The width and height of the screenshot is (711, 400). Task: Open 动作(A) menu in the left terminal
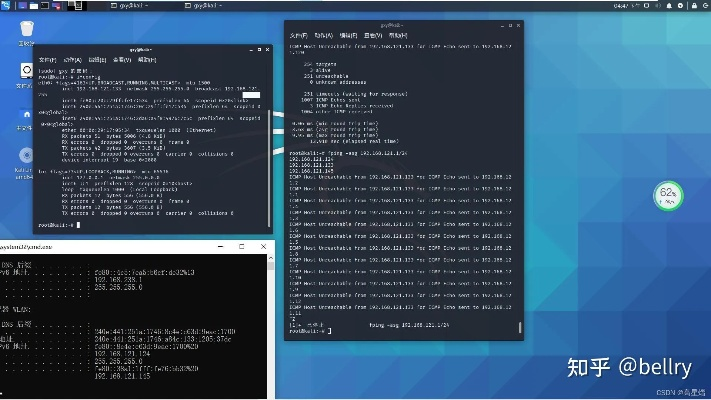pos(70,60)
